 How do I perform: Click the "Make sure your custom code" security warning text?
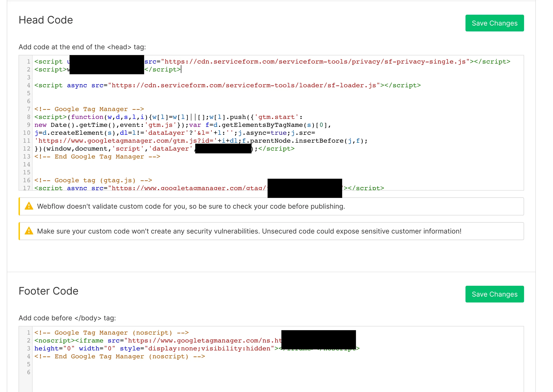coord(249,231)
